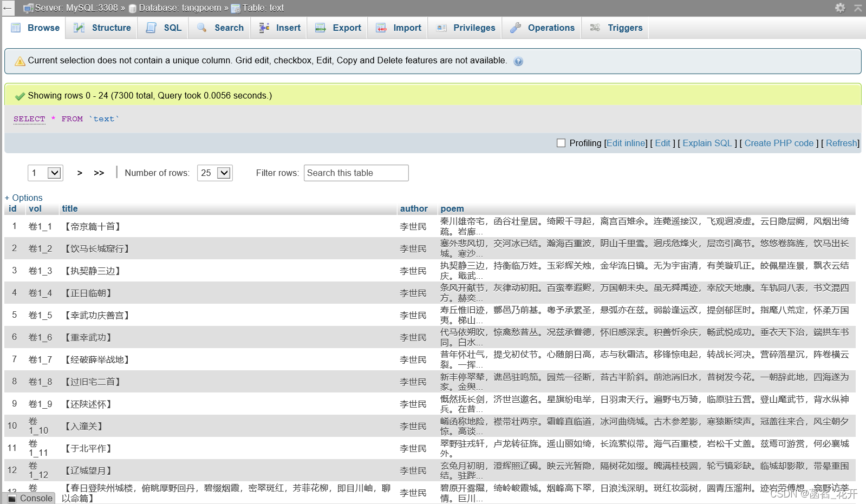Click the Structure tab icon
The image size is (866, 504).
coord(79,28)
